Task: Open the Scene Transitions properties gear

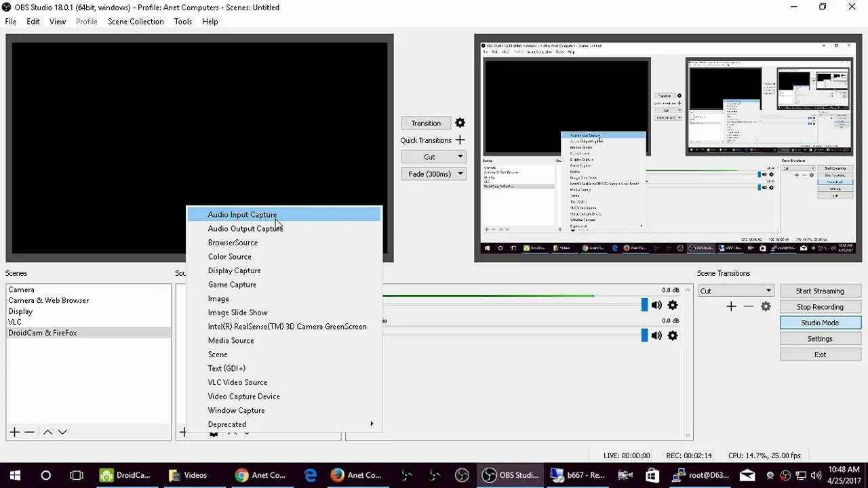Action: [766, 306]
